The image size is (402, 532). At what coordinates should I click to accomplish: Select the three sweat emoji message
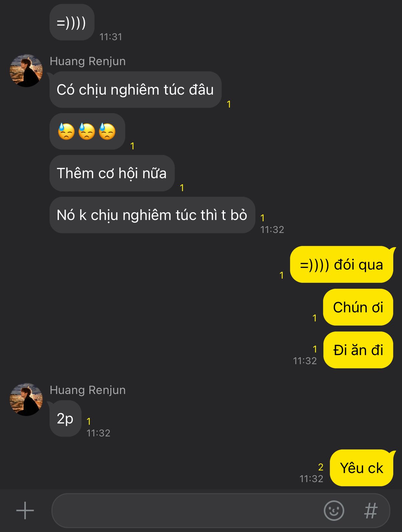point(87,132)
